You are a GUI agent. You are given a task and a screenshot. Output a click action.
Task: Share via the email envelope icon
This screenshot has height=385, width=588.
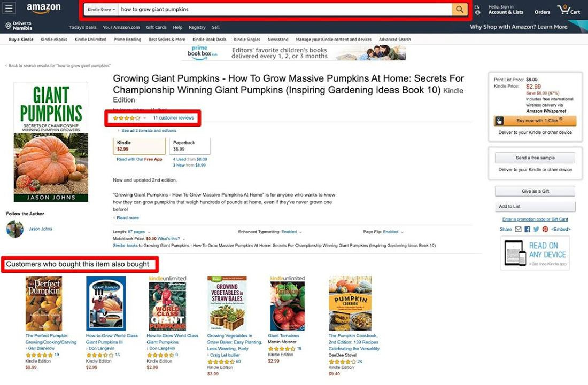[518, 229]
